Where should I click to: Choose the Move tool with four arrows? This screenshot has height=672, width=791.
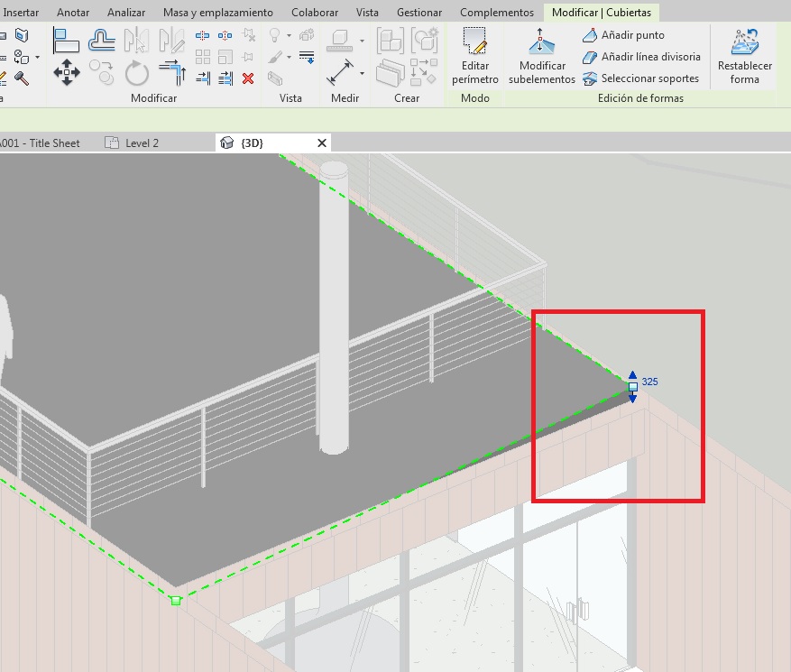(67, 72)
